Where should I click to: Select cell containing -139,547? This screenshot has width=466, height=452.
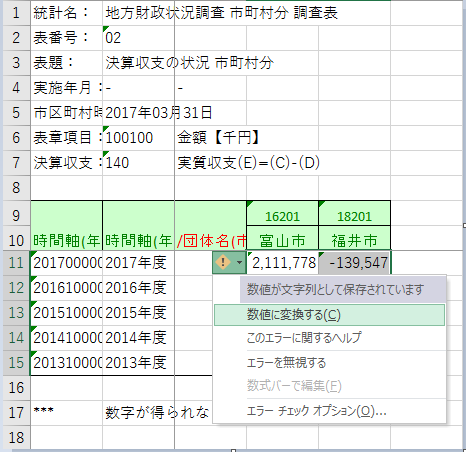[x=354, y=263]
